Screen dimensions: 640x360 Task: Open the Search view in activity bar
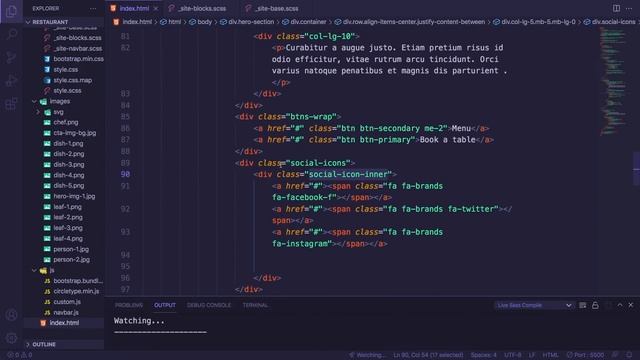pos(11,34)
